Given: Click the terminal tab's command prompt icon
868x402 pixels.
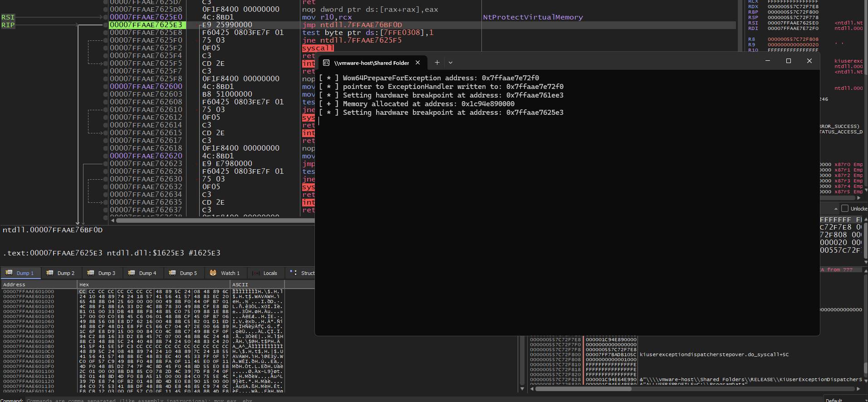Looking at the screenshot, I should 326,63.
